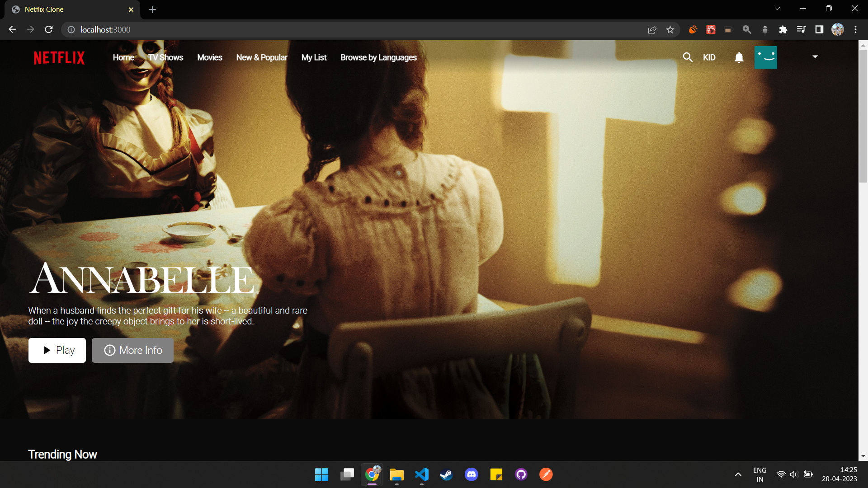
Task: Close the Netflix Clone tab
Action: click(x=131, y=9)
